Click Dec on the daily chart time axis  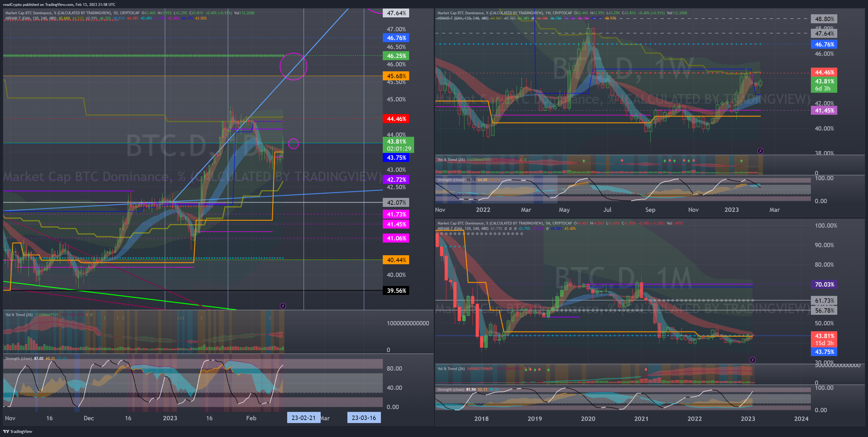88,418
